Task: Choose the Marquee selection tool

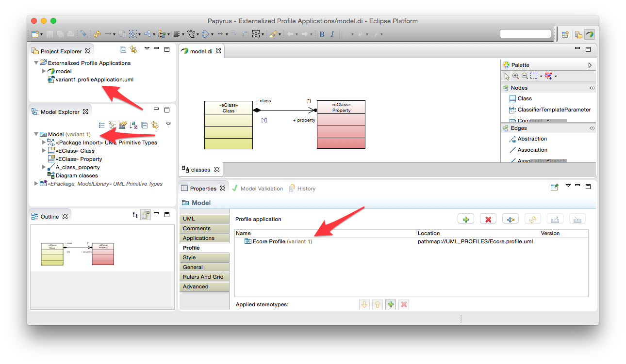Action: pos(534,76)
